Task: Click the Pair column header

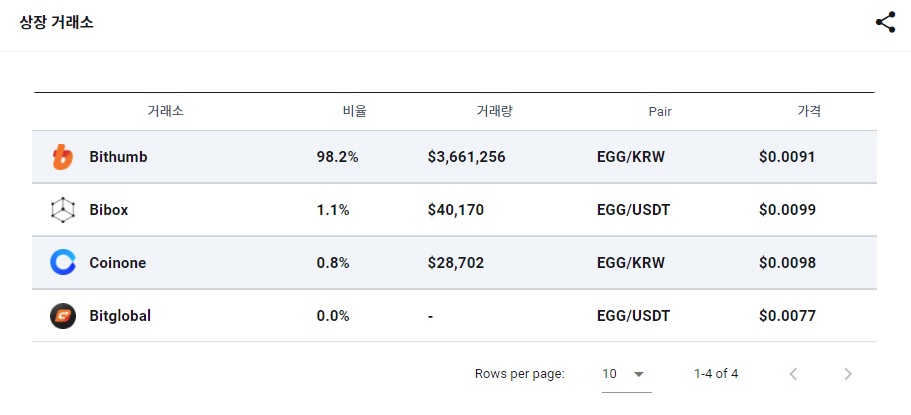Action: click(x=660, y=112)
